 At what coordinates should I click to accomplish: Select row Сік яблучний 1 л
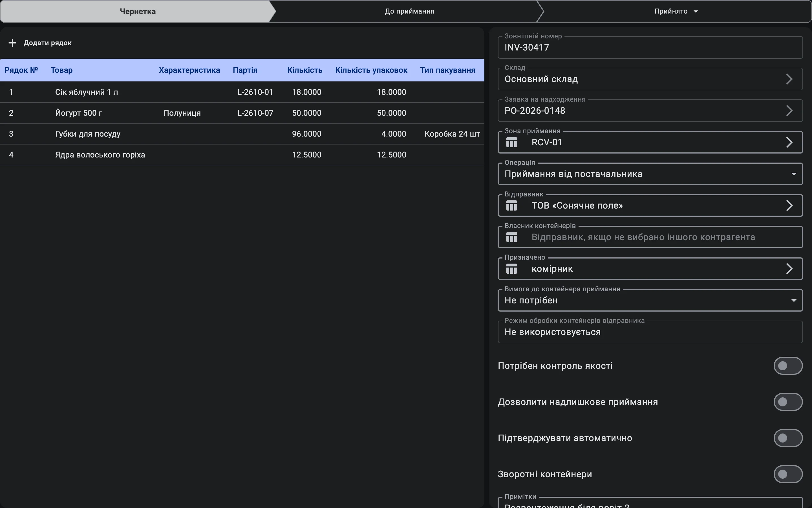tap(242, 92)
